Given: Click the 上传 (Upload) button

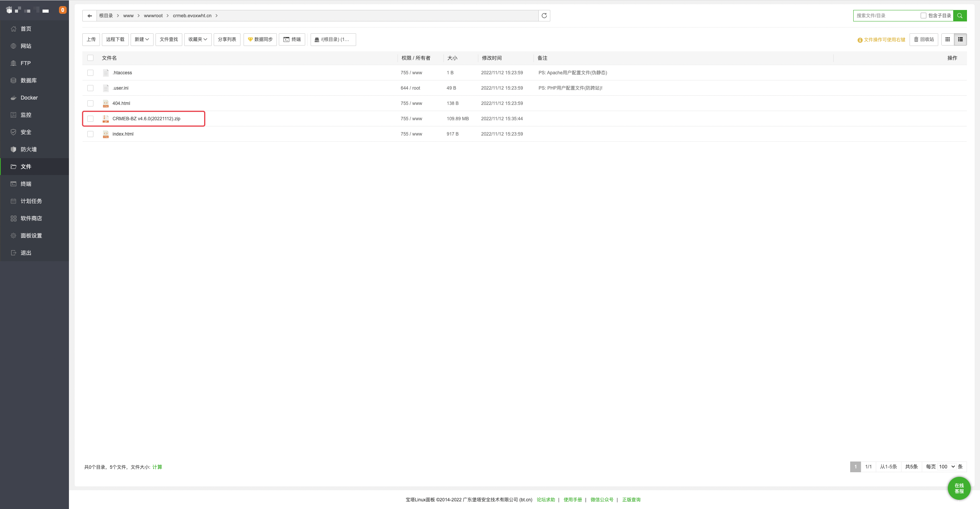Looking at the screenshot, I should point(91,39).
